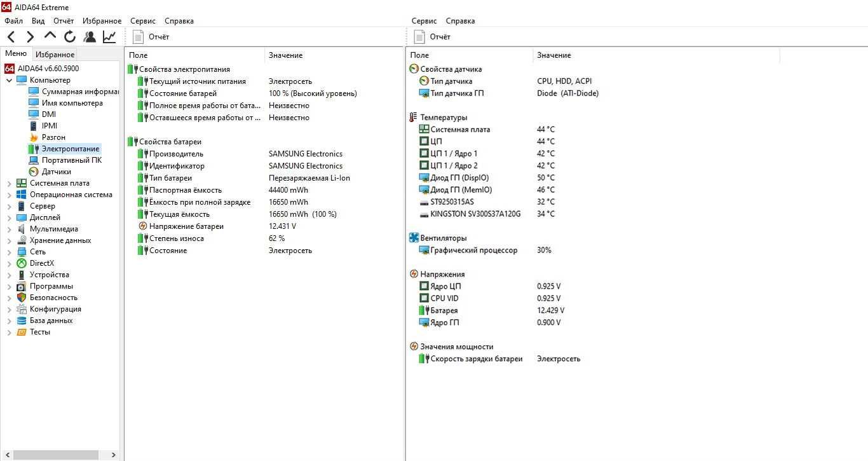Click the База данных database icon
The width and height of the screenshot is (868, 461).
22,320
